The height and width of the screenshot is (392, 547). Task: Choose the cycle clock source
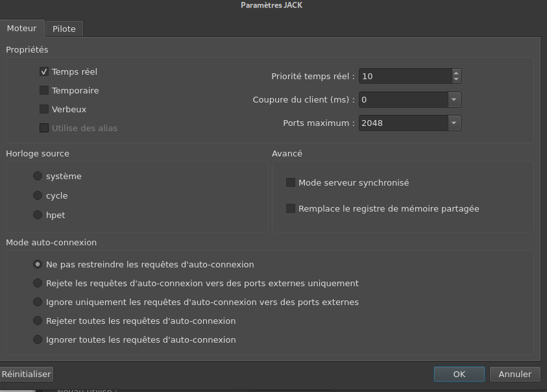[38, 196]
